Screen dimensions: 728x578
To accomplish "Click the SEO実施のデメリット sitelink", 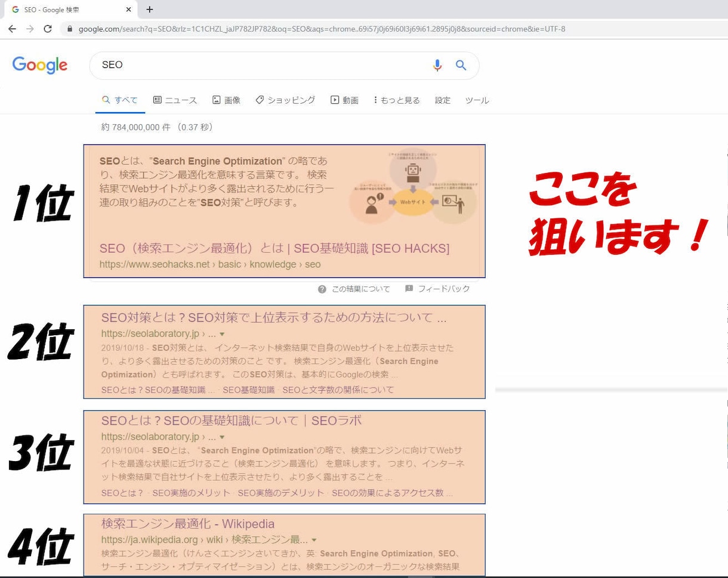I will pyautogui.click(x=281, y=493).
